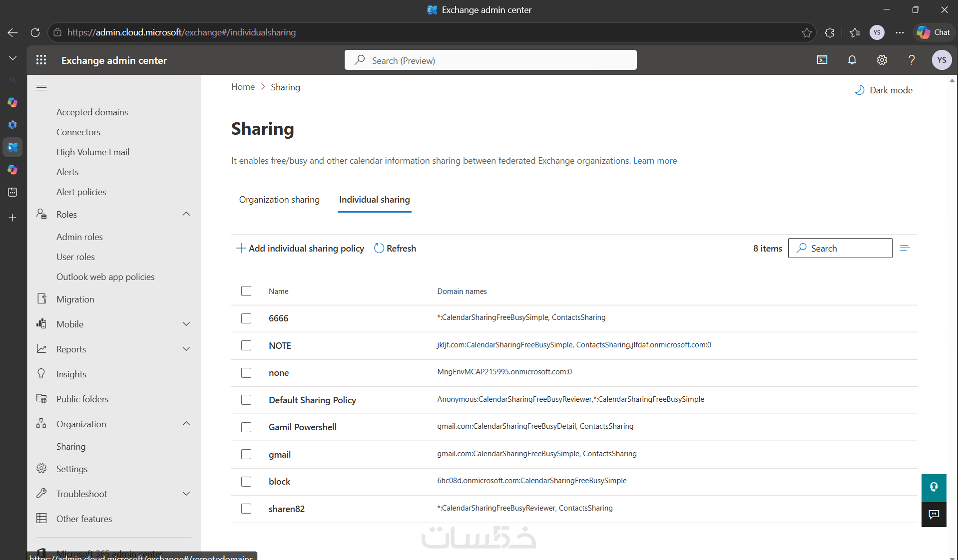Image resolution: width=958 pixels, height=560 pixels.
Task: Open Outlook web app policies
Action: click(x=105, y=277)
